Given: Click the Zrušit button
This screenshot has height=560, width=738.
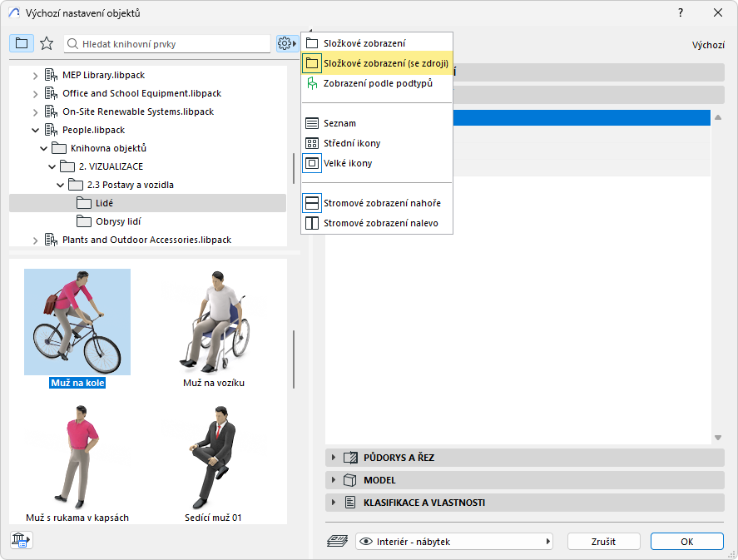Looking at the screenshot, I should 603,542.
